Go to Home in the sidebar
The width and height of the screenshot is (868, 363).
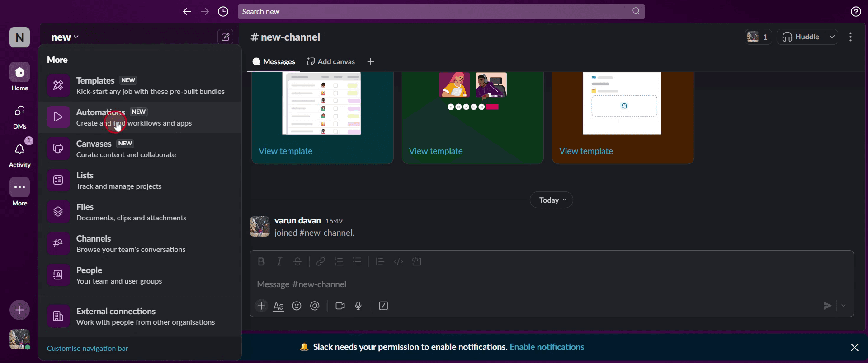point(19,77)
